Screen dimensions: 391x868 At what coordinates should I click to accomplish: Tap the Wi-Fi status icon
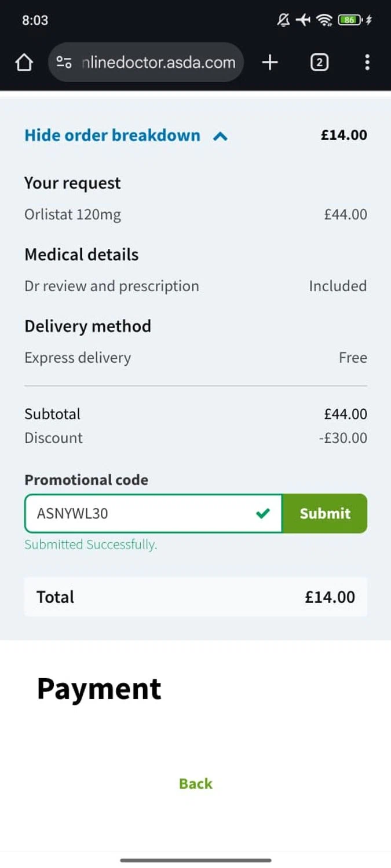(x=324, y=20)
